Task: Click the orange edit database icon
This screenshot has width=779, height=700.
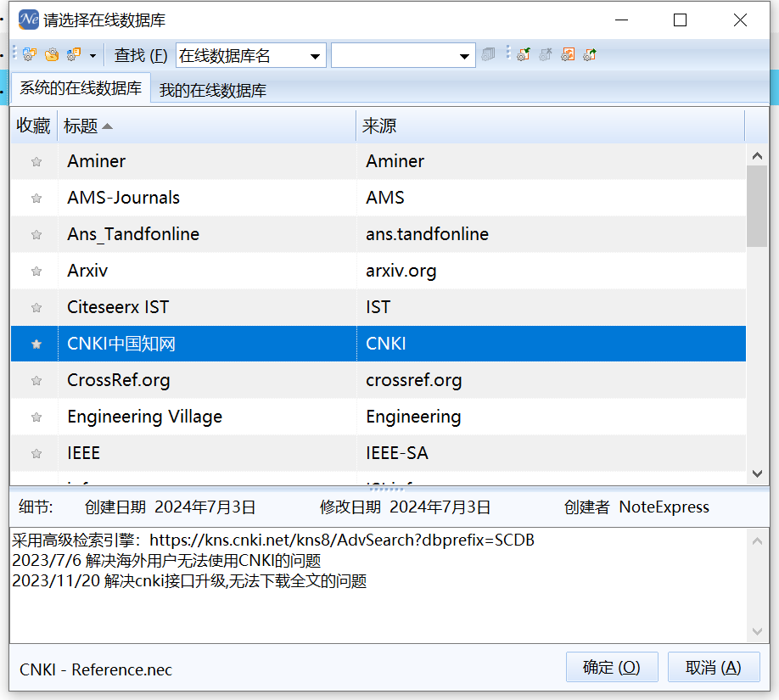Action: click(568, 54)
